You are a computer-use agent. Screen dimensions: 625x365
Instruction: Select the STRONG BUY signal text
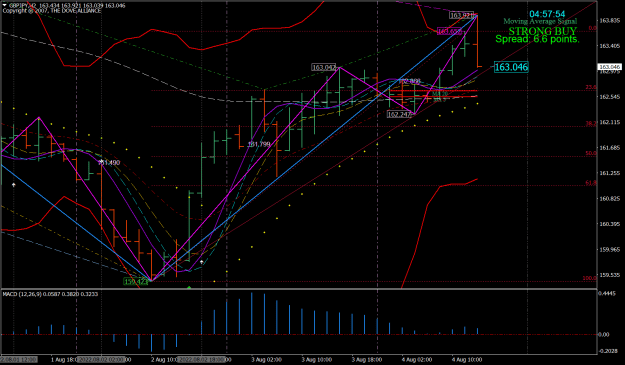(x=542, y=31)
